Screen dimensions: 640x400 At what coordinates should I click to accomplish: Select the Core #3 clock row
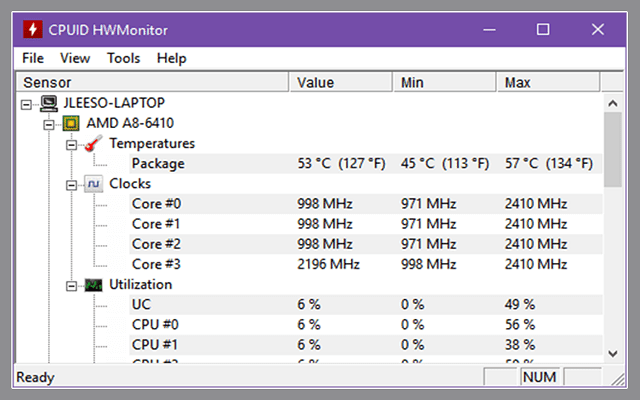coord(365,264)
